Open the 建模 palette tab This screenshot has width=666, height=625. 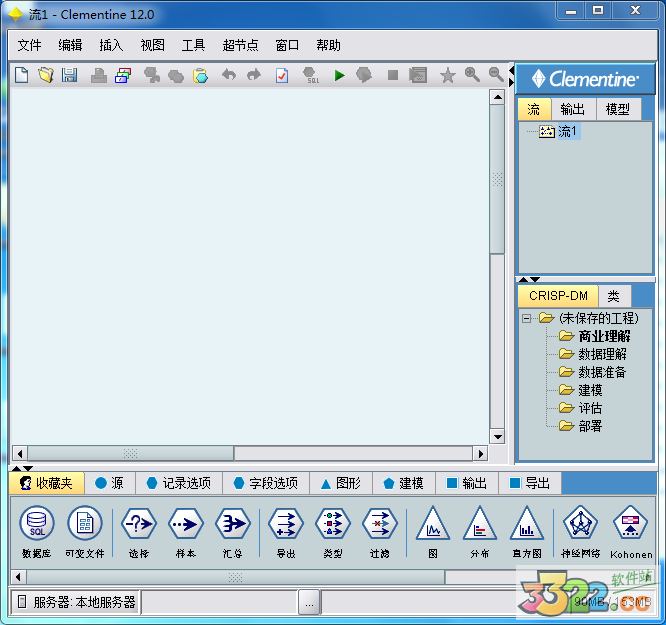(404, 483)
